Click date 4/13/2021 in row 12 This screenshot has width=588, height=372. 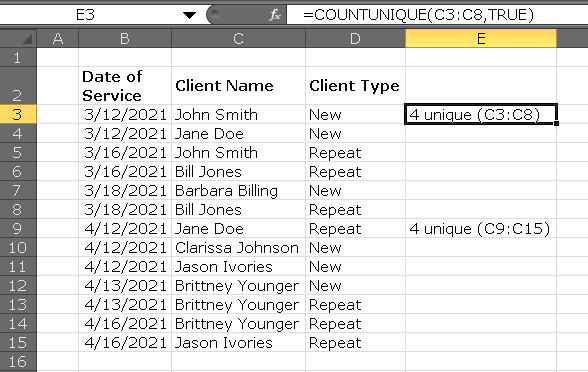point(125,286)
